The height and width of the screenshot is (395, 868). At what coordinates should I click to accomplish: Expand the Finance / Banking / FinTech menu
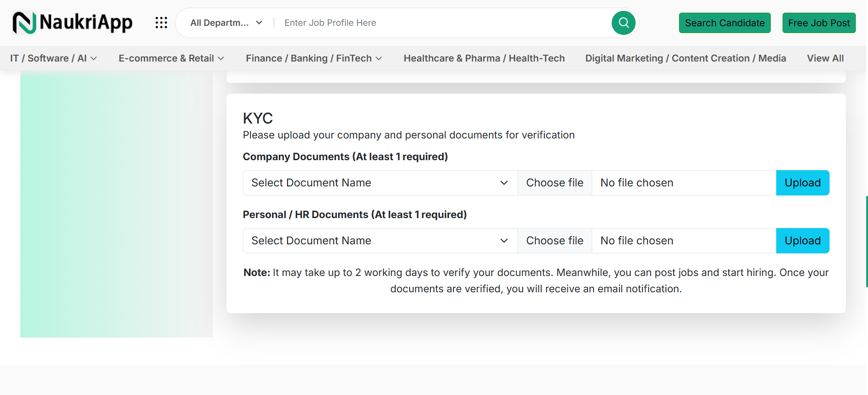point(314,58)
